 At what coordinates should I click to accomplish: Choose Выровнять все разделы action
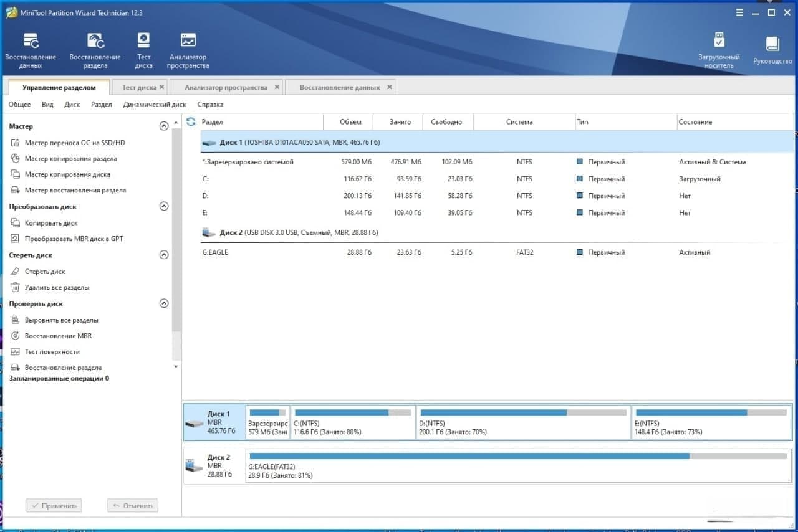55,320
